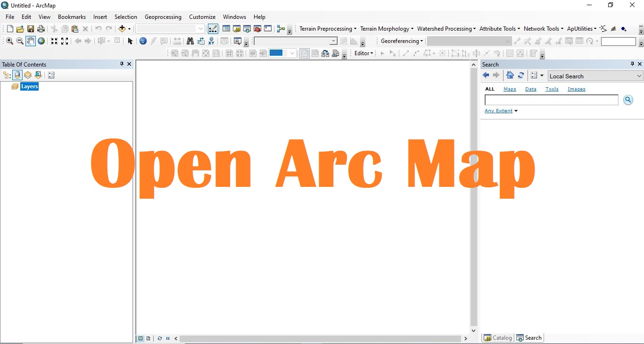Switch to the Catalog tab
The image size is (644, 344).
497,338
